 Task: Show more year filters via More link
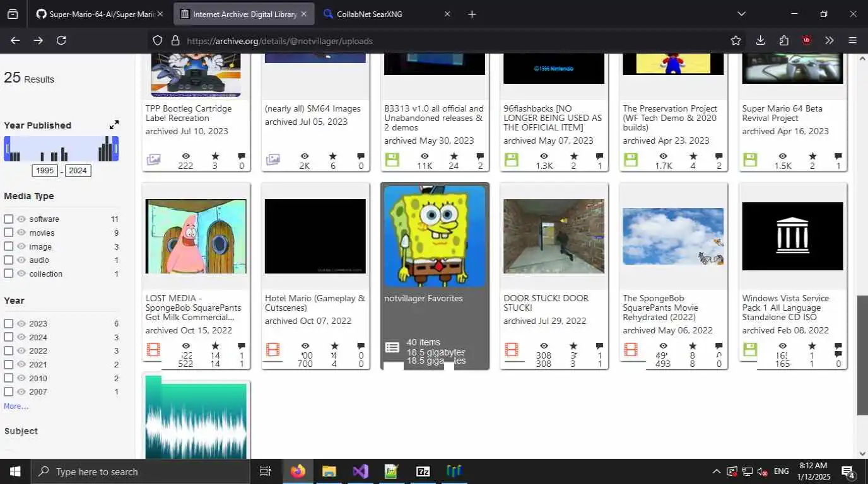(x=16, y=406)
